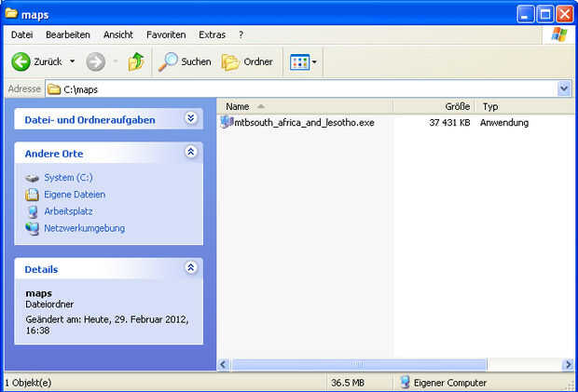Expand Datei- und Ordneraufgaben panel

pyautogui.click(x=190, y=118)
